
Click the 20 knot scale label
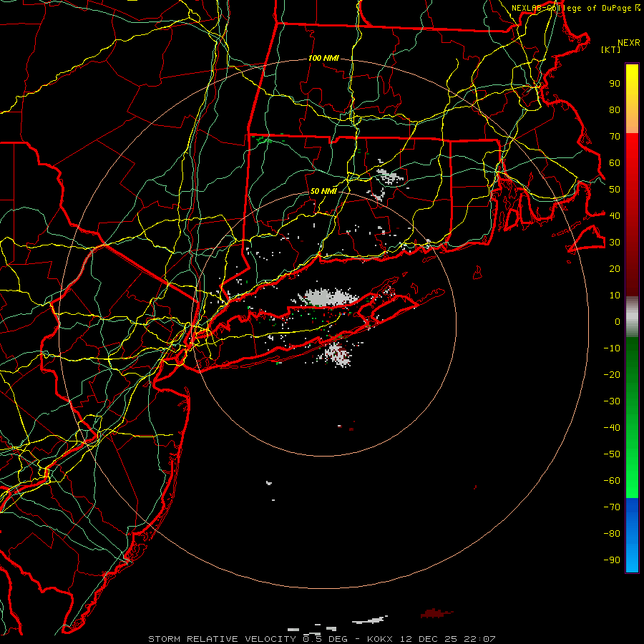tap(615, 268)
